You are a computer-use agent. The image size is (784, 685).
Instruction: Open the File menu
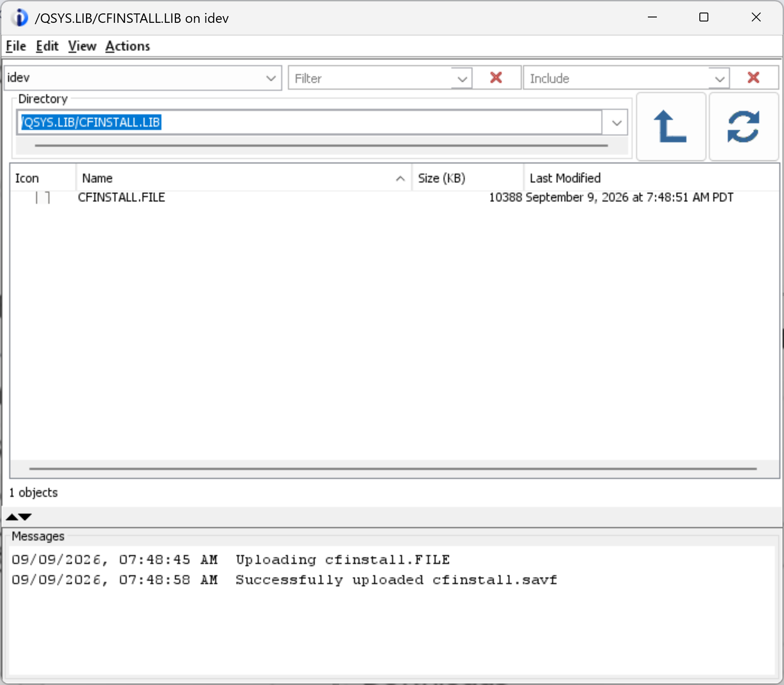(x=16, y=46)
